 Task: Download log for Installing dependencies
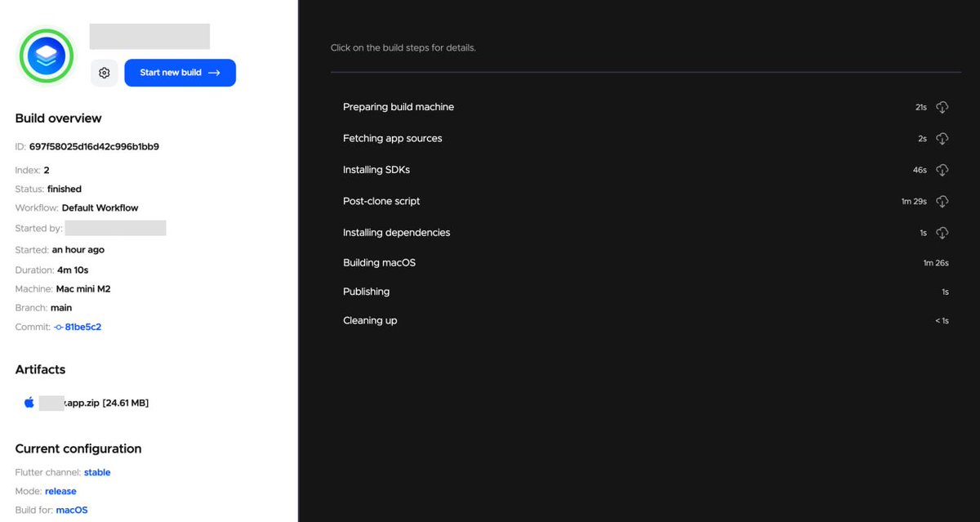click(x=942, y=233)
